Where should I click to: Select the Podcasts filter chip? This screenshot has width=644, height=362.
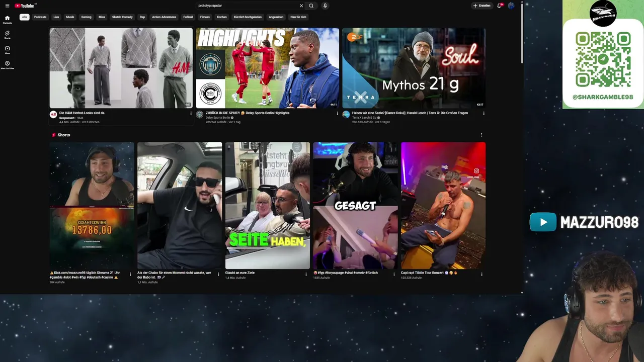point(40,17)
